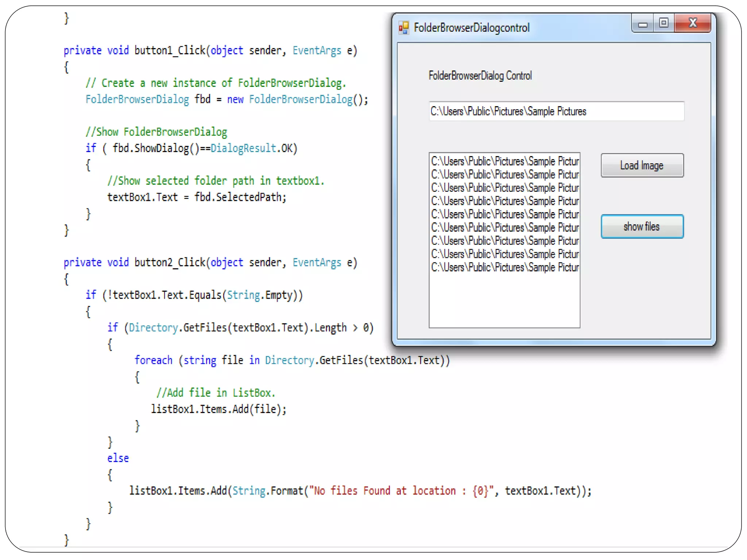
Task: Click the textBox1.Text = fbd.SelectedPath code line
Action: pyautogui.click(x=197, y=197)
